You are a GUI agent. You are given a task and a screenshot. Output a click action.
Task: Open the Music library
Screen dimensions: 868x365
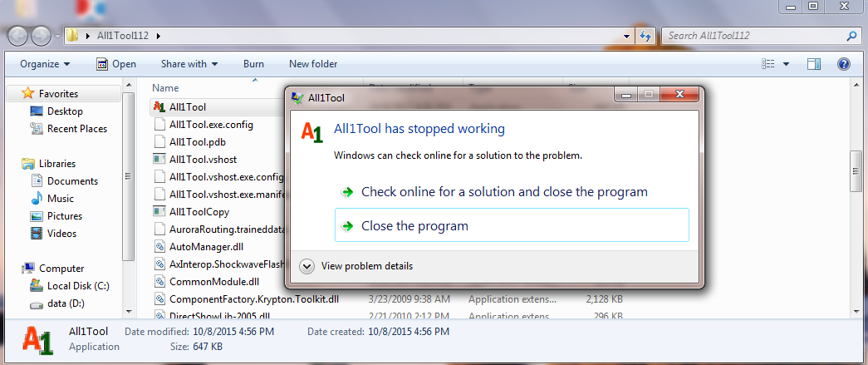61,198
